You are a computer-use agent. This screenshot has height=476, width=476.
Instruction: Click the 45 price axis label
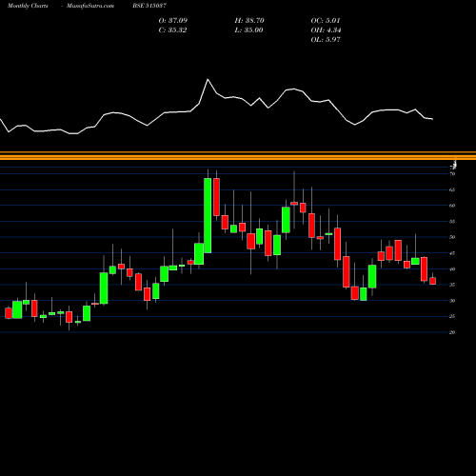452,253
